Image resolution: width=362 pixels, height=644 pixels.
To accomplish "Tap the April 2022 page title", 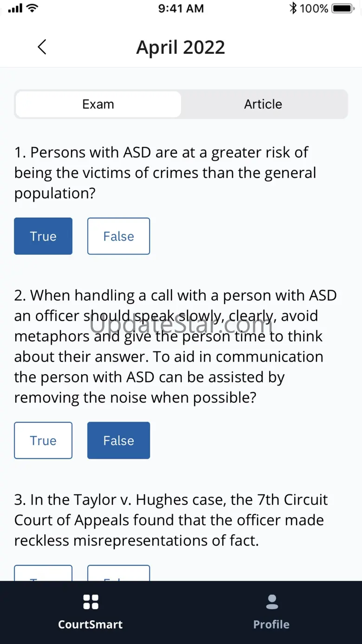I will 181,47.
